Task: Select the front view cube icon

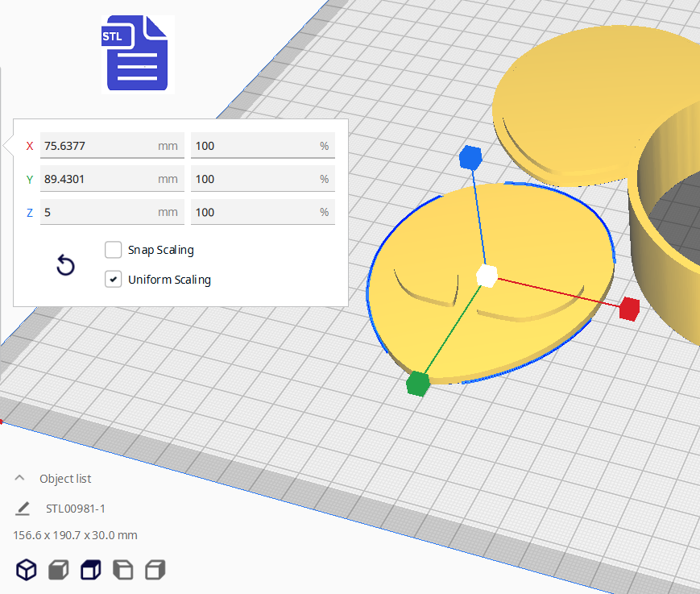Action: (59, 570)
